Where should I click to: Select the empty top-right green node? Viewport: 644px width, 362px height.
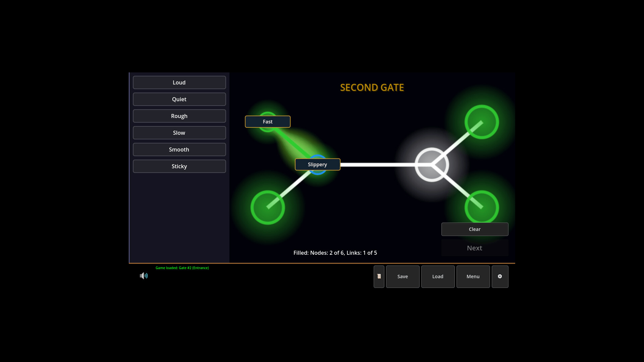coord(481,122)
